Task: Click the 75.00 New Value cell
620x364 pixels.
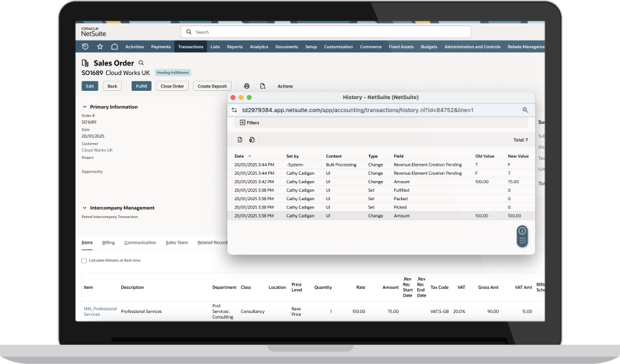Action: (x=513, y=182)
